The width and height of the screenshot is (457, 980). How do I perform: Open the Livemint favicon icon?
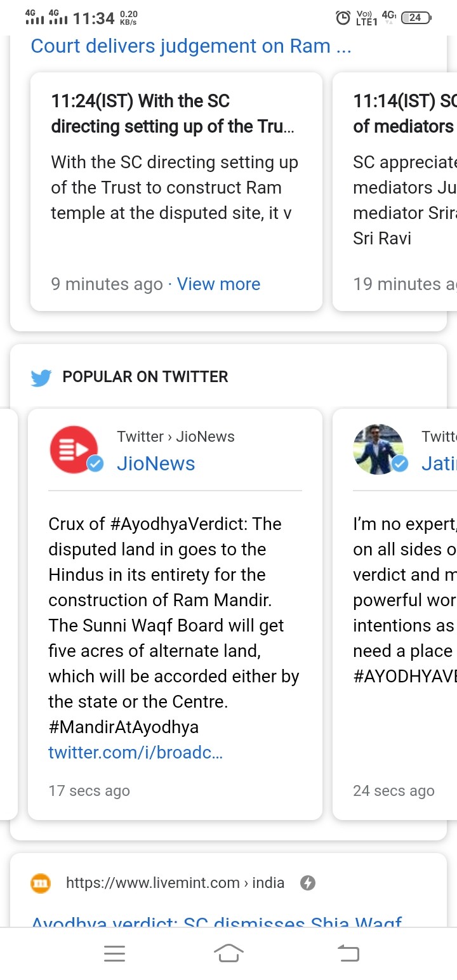coord(41,883)
